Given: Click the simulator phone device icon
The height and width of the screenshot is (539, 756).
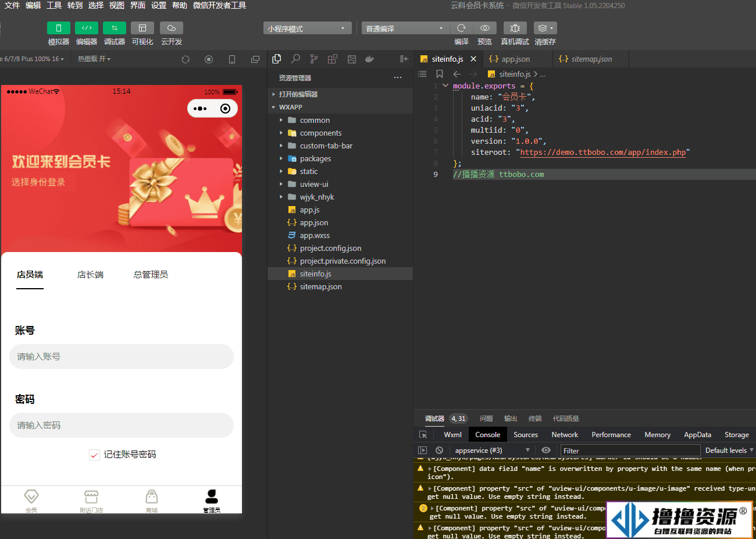Looking at the screenshot, I should click(x=231, y=59).
